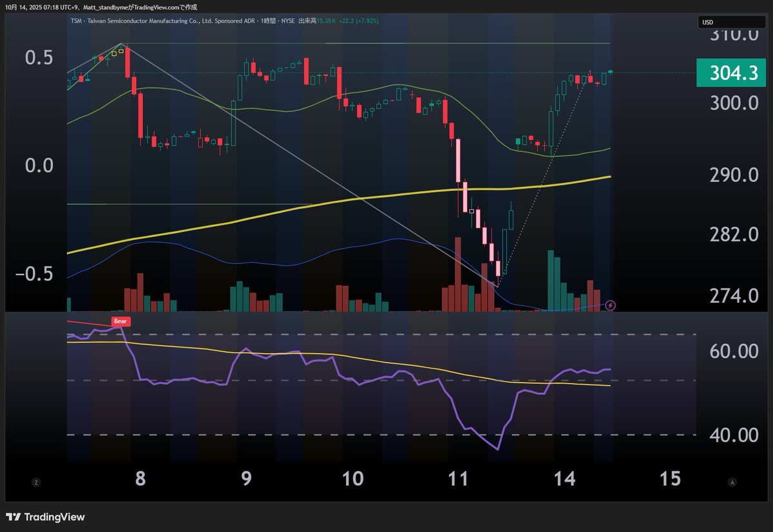Click the -0.5 left axis label

[34, 273]
